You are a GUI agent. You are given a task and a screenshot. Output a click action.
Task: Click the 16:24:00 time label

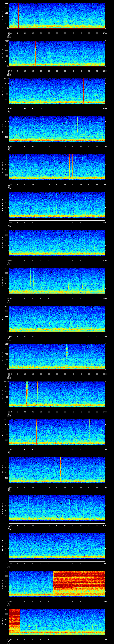(9, 336)
